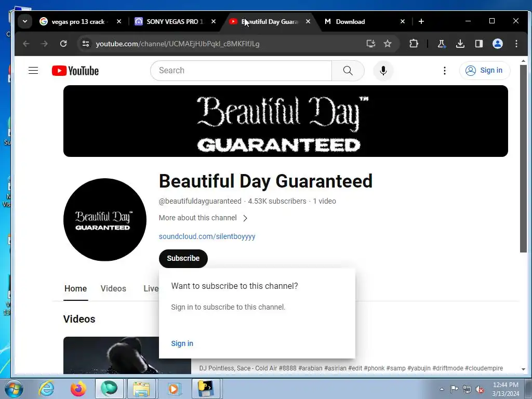
Task: Click the @beautifuldayguaranteed handle text
Action: point(200,201)
